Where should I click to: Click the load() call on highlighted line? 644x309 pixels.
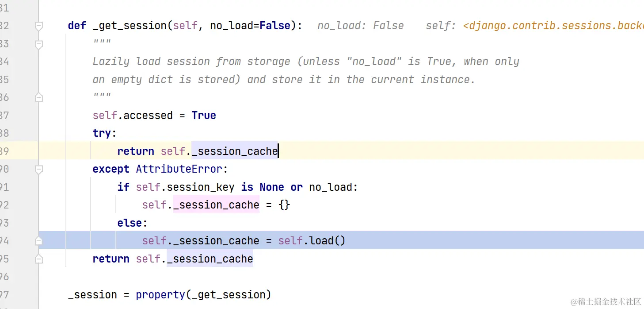pos(327,241)
